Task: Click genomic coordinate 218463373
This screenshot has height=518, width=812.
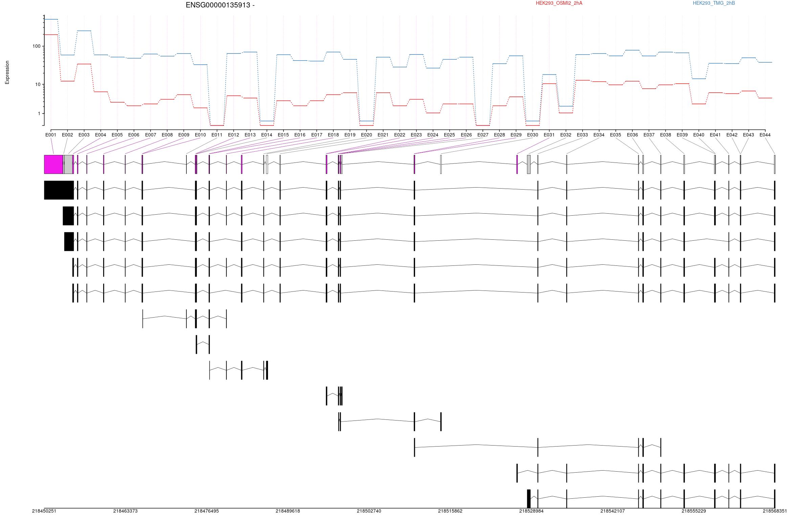Action: [x=125, y=511]
